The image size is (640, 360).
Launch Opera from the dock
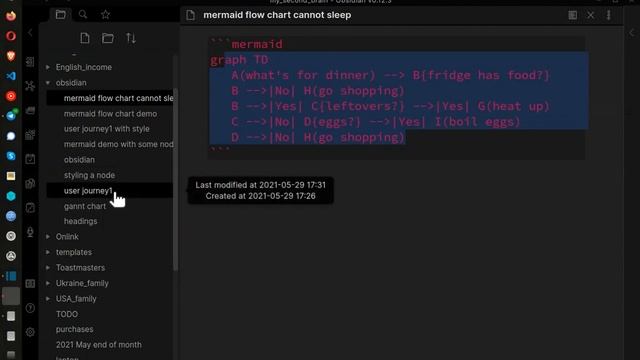pyautogui.click(x=11, y=36)
